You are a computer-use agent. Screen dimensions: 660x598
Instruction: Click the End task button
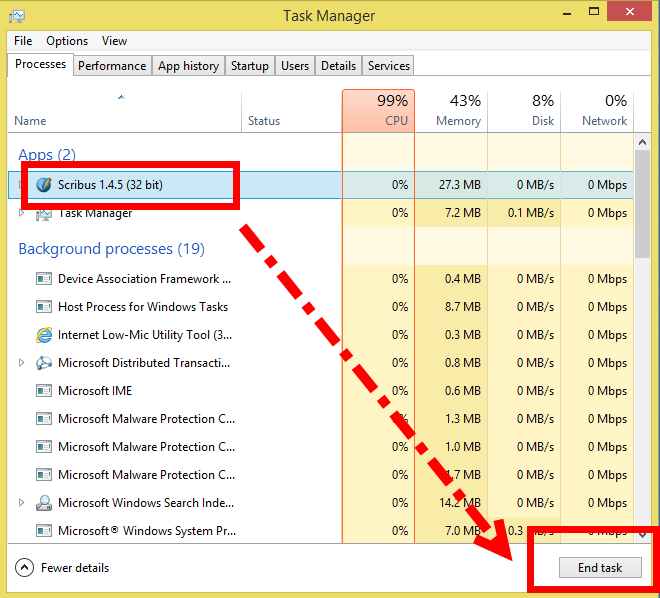600,568
